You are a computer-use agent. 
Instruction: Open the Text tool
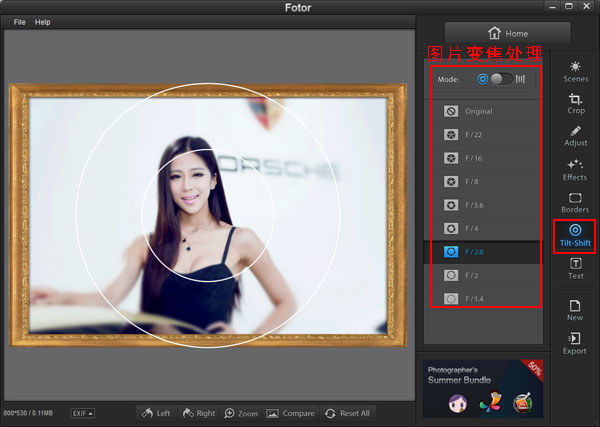(576, 269)
